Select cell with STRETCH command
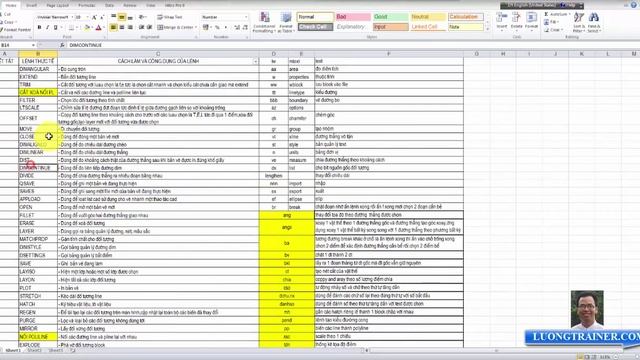The height and width of the screenshot is (360, 640). (x=38, y=296)
